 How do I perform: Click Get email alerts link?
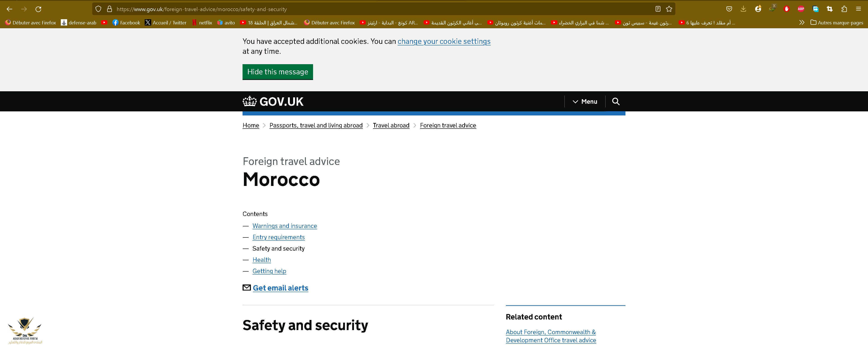280,288
